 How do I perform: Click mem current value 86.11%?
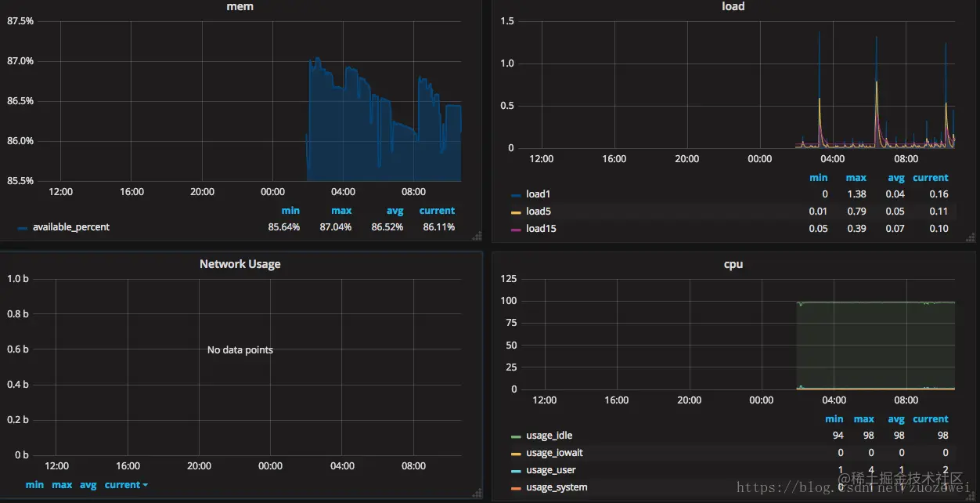tap(438, 227)
